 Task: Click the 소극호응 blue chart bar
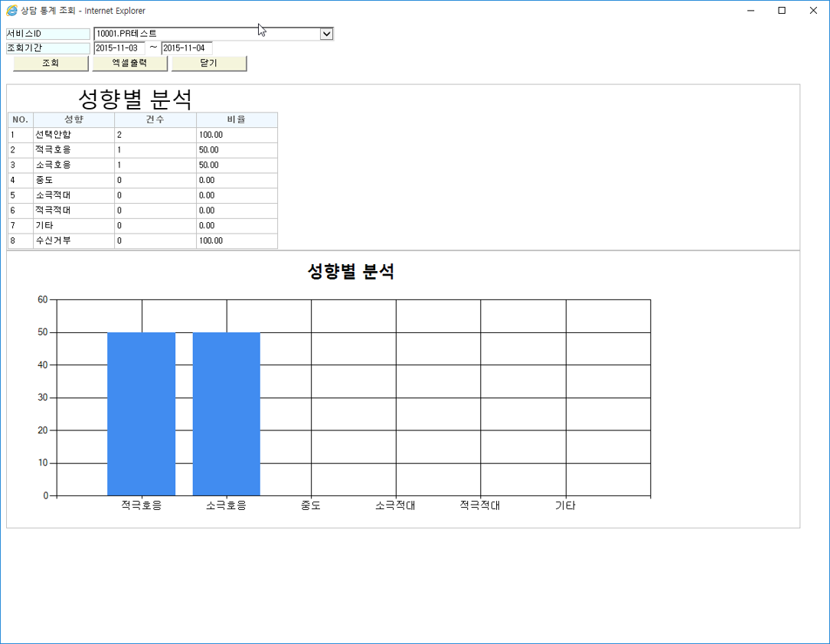pos(226,414)
